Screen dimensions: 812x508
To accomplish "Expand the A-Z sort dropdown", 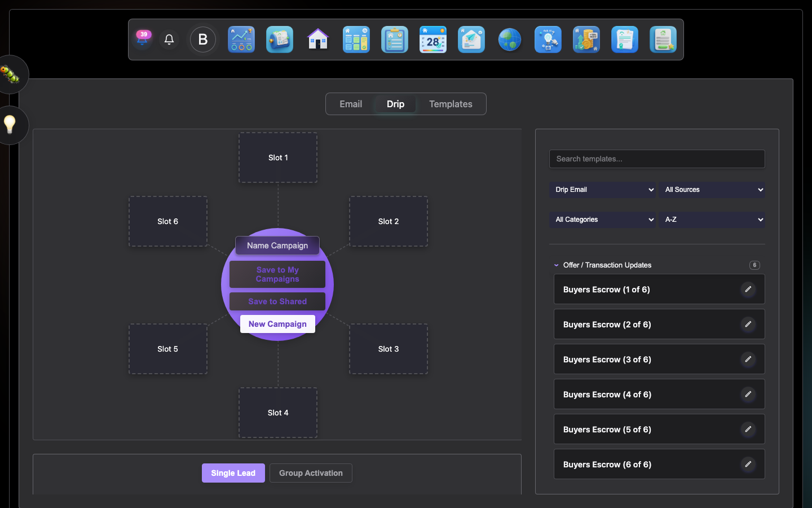I will click(x=712, y=220).
